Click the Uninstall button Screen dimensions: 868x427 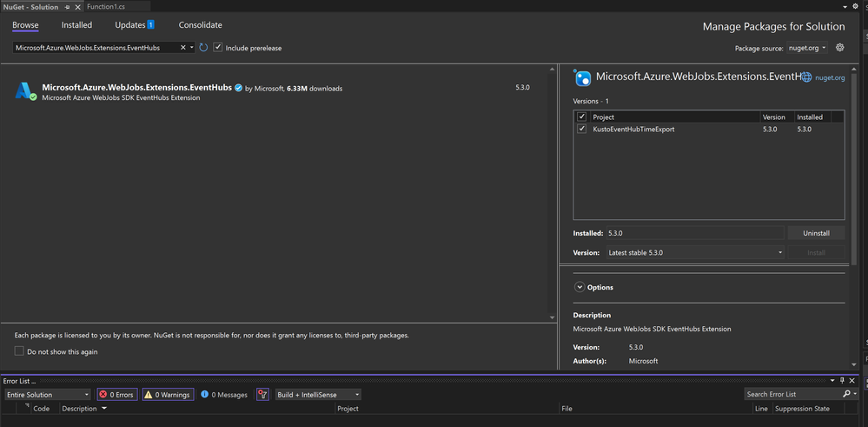tap(816, 233)
